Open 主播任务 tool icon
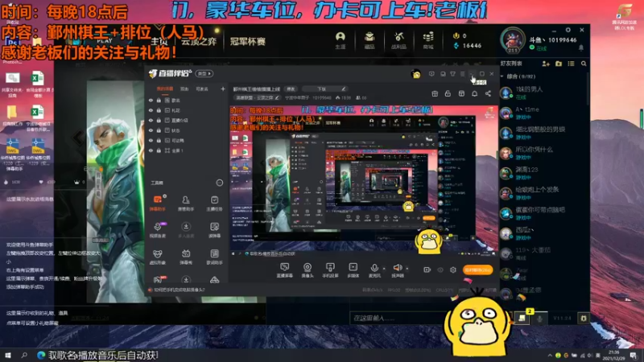644x362 pixels. point(214,203)
